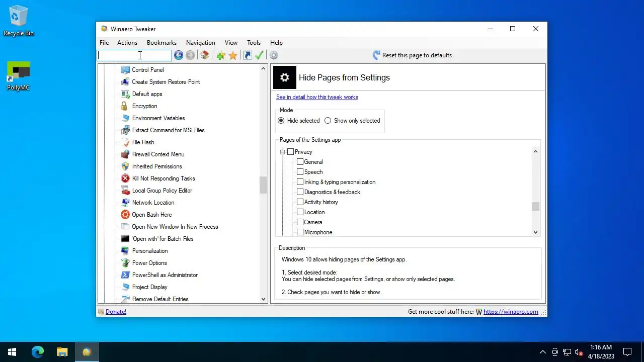Check the General page checkbox
The image size is (644, 362).
coord(300,162)
